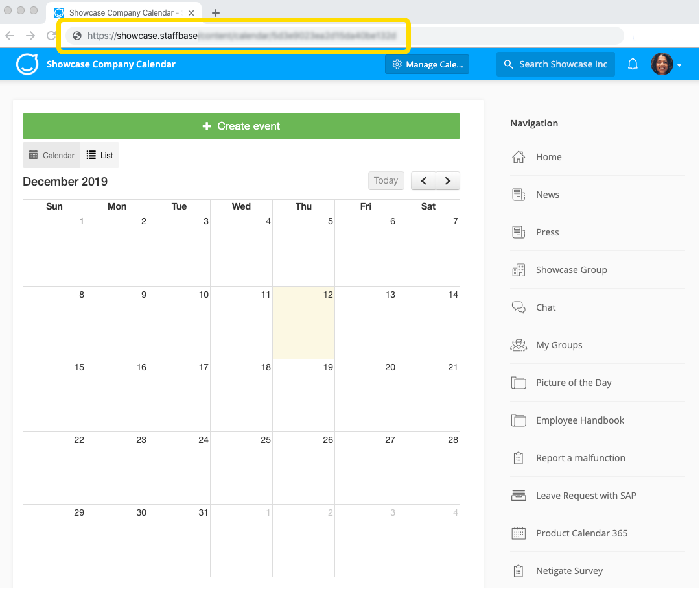Click the site info globe icon
Viewport: 700px width, 589px height.
tap(77, 36)
